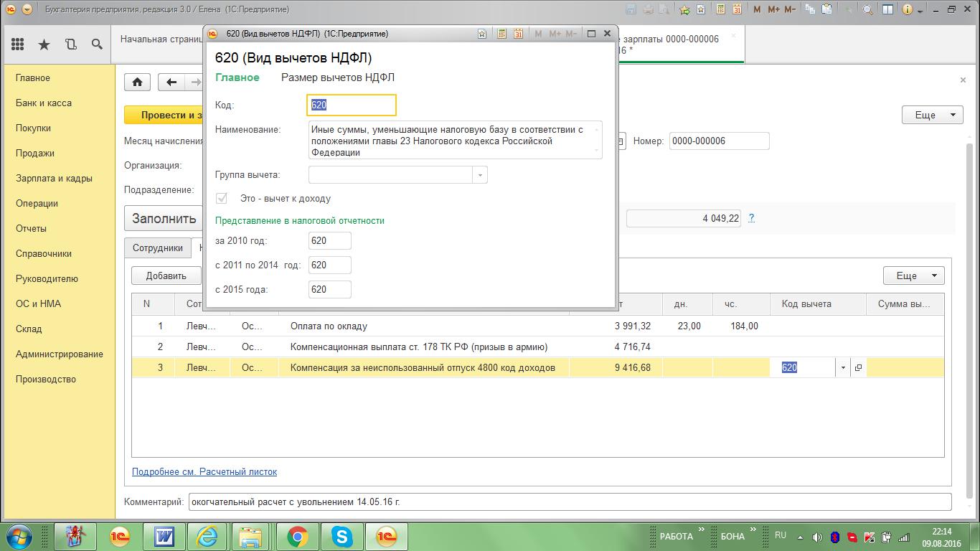The width and height of the screenshot is (980, 551).
Task: Select the 'Компенсационная выплата ст. 178' row
Action: (538, 347)
